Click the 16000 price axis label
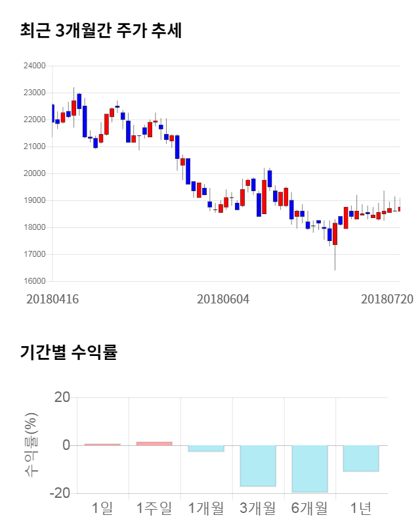This screenshot has height=532, width=420. coord(34,281)
